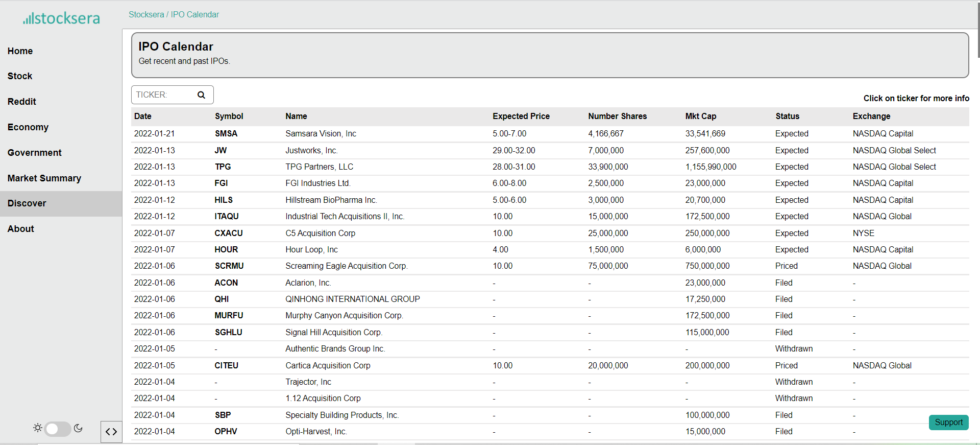Select the 1.12 Acquisition Corp cell
This screenshot has width=980, height=445.
[x=323, y=399]
